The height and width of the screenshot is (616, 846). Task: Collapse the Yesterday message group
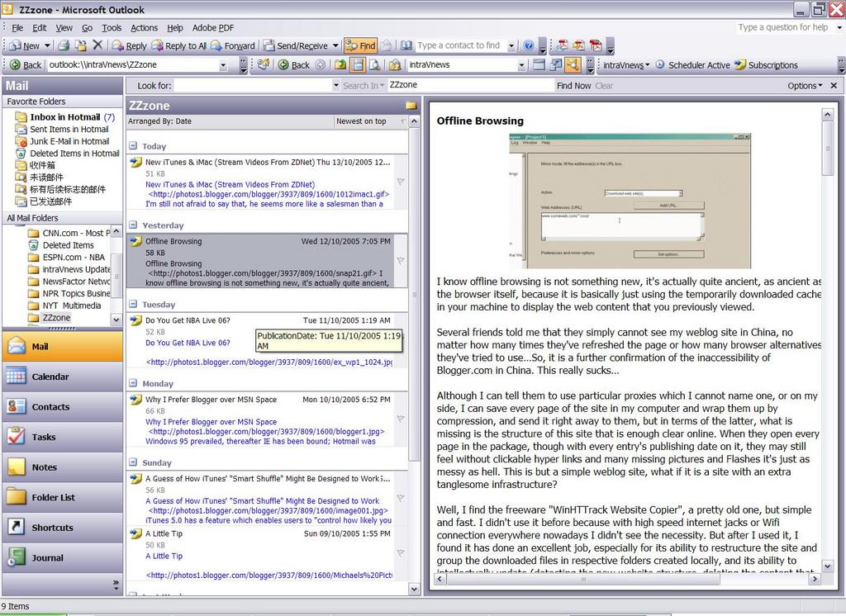[x=133, y=225]
